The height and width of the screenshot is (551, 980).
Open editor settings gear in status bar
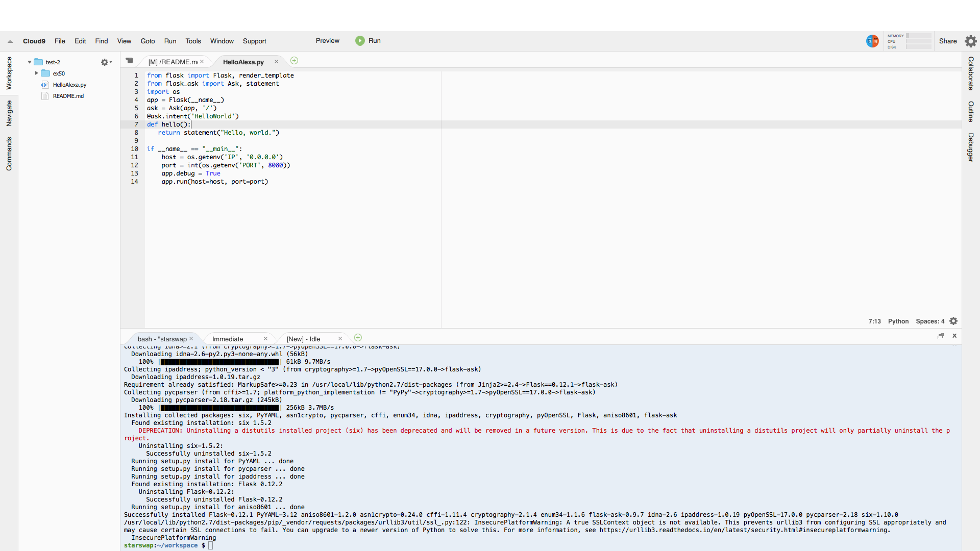click(953, 321)
